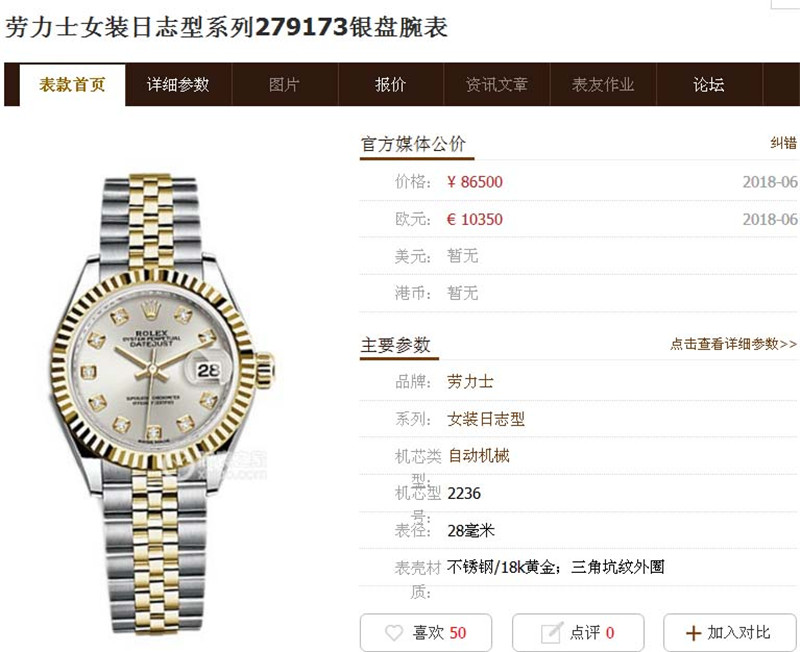Click the 点评 0 button
Viewport: 800px width, 652px height.
click(x=578, y=633)
